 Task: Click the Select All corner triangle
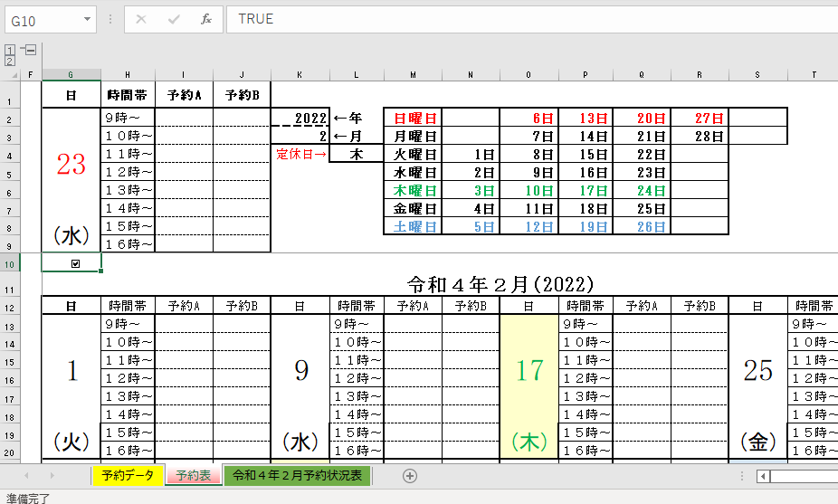pyautogui.click(x=13, y=74)
